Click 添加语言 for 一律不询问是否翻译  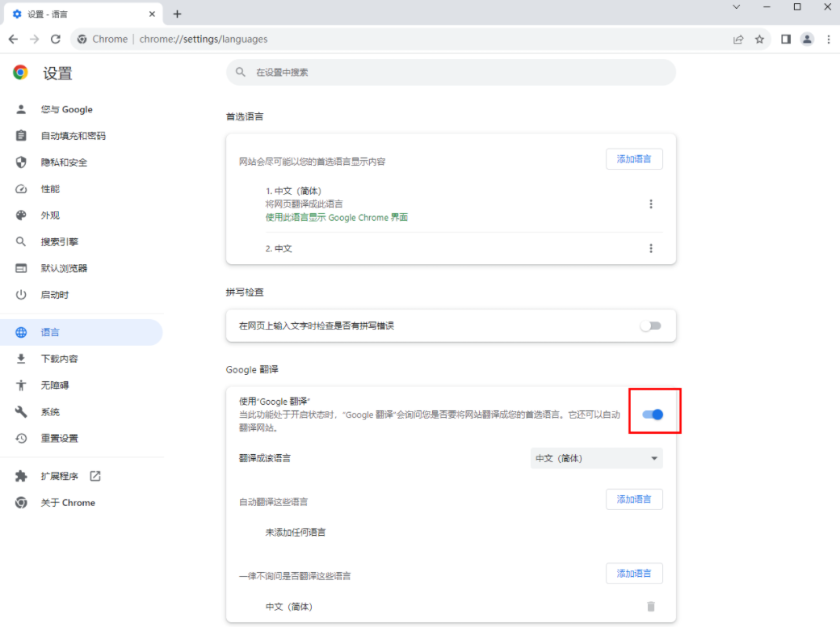coord(634,574)
